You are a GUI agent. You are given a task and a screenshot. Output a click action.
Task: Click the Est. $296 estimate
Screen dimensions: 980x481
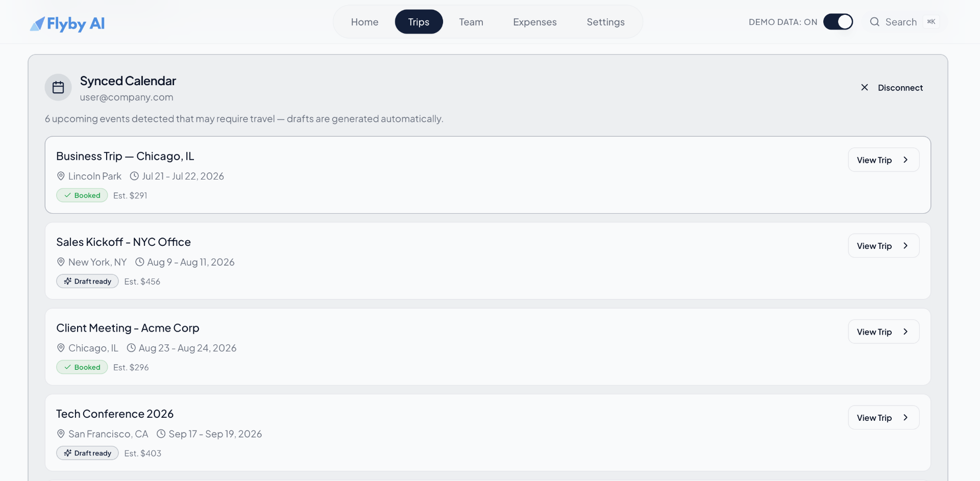tap(131, 368)
